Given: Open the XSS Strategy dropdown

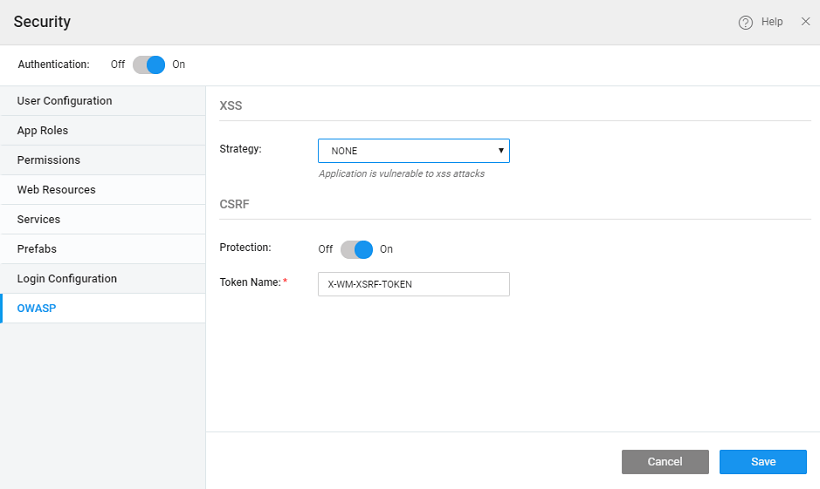Looking at the screenshot, I should [413, 151].
